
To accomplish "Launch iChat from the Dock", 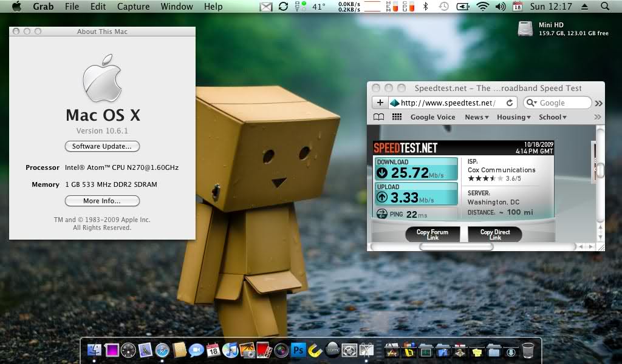I will point(196,350).
